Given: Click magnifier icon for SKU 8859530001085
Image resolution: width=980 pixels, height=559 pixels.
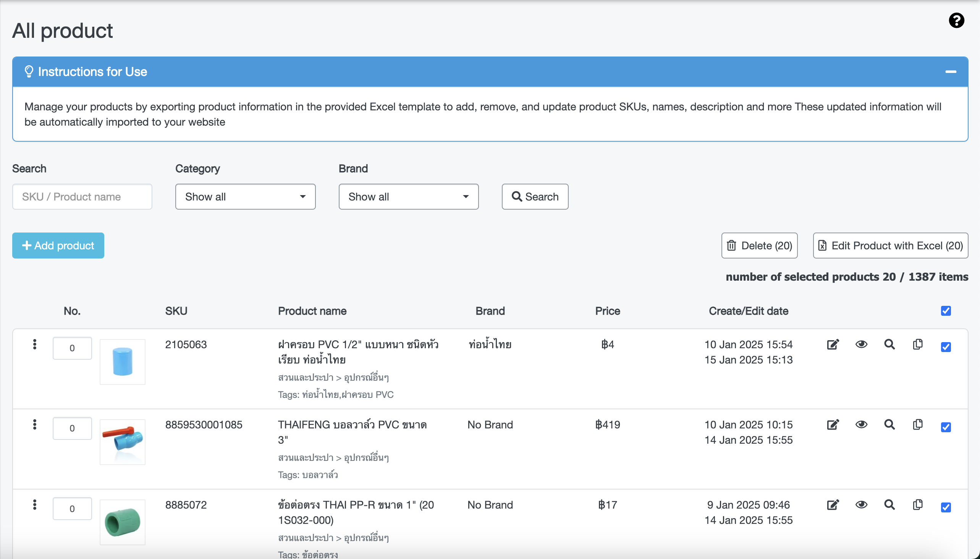Looking at the screenshot, I should point(889,424).
